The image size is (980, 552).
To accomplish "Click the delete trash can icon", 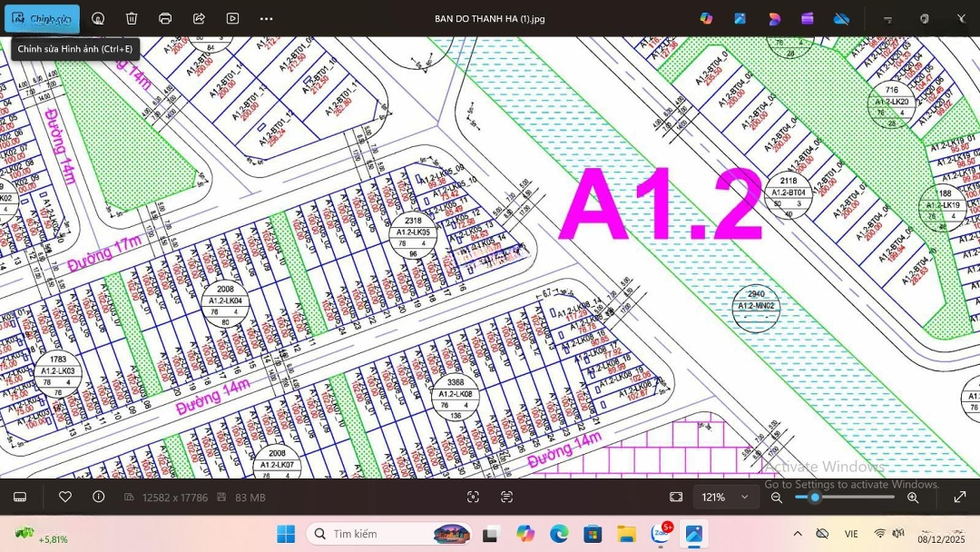I will pos(132,18).
